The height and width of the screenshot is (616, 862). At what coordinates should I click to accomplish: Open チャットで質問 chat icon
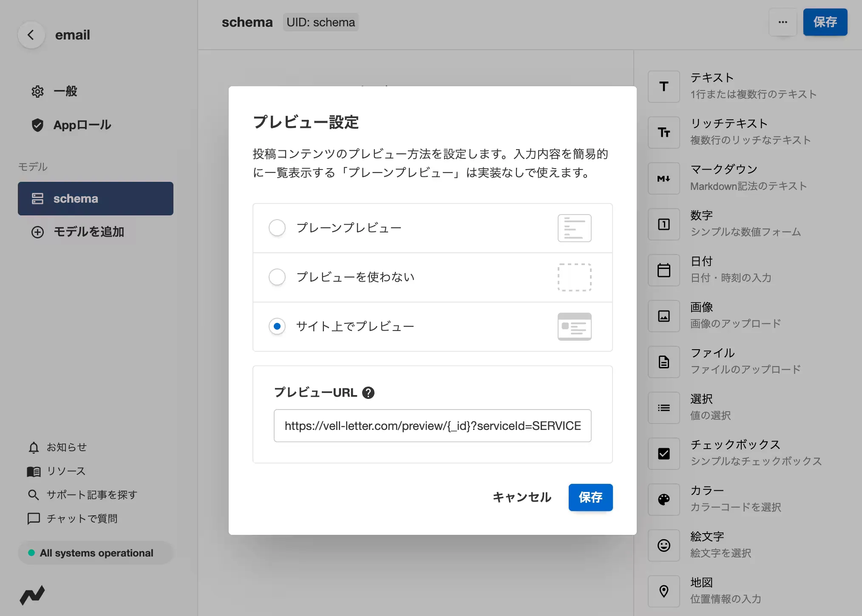[34, 519]
